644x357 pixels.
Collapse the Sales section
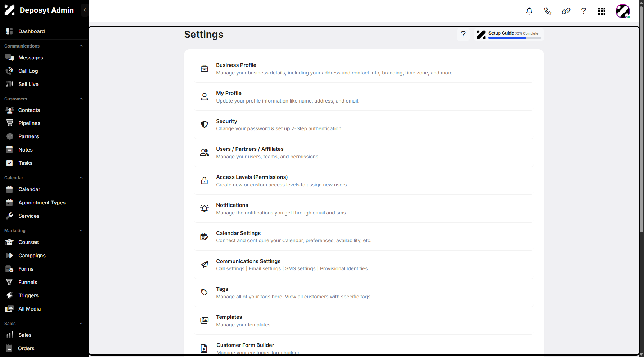pyautogui.click(x=81, y=324)
